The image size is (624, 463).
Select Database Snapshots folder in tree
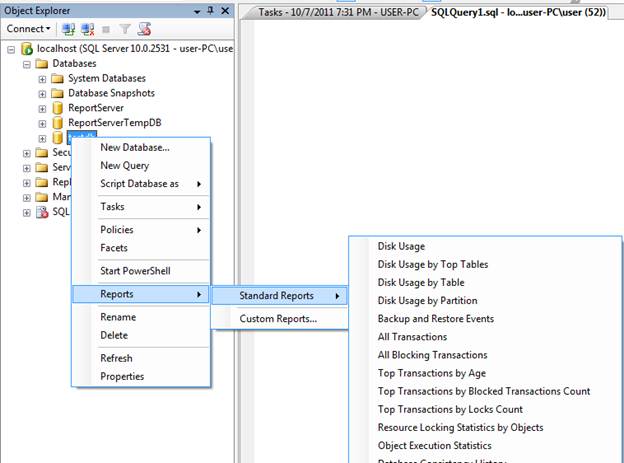pyautogui.click(x=110, y=93)
